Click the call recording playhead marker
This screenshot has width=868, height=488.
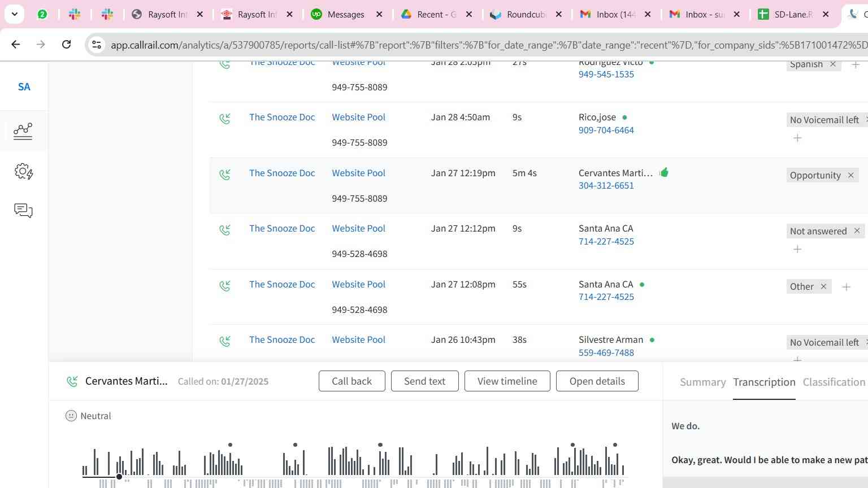pyautogui.click(x=119, y=477)
